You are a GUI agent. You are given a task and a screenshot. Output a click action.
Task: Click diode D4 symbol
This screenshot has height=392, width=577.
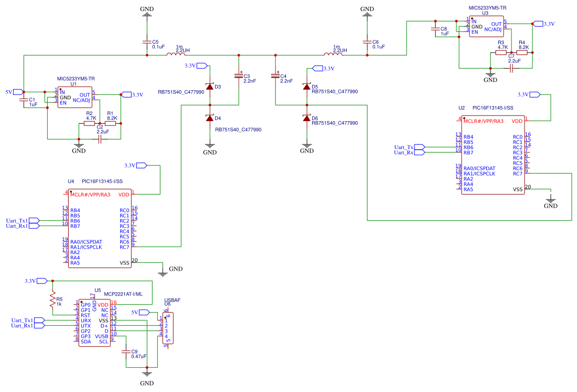click(x=210, y=118)
